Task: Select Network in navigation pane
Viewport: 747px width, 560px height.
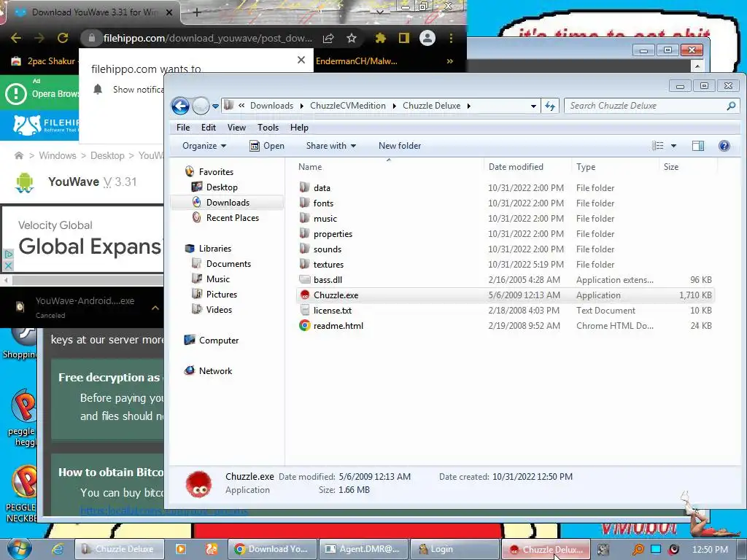Action: (x=215, y=371)
